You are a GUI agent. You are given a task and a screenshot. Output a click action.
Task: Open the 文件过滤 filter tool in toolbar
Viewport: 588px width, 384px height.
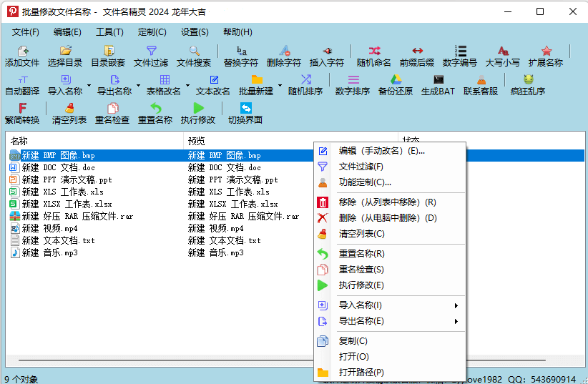151,56
